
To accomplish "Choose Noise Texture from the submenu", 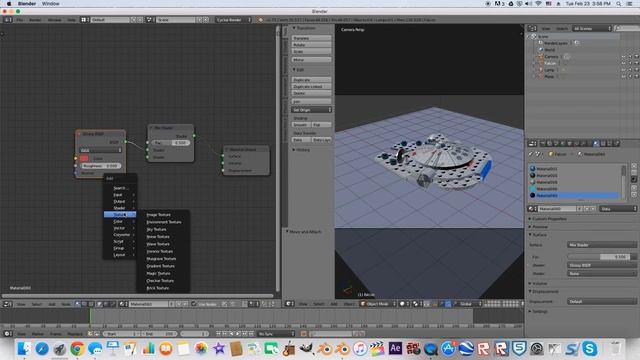I will [x=158, y=237].
